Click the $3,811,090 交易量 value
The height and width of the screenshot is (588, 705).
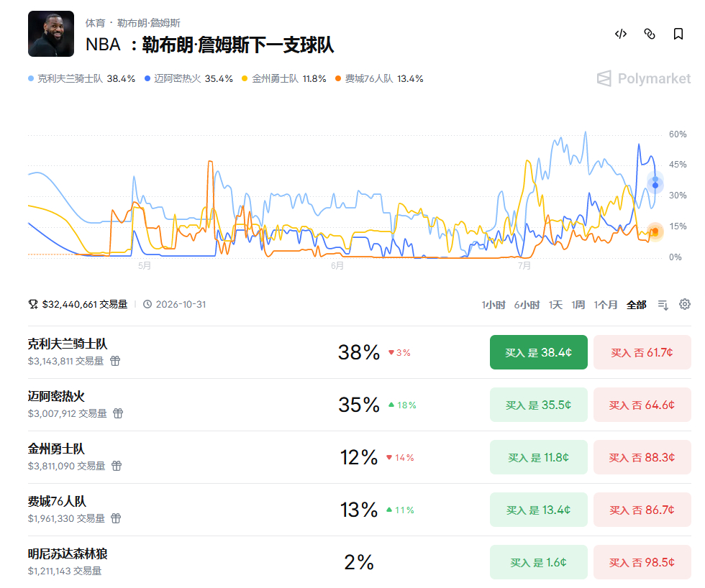66,466
